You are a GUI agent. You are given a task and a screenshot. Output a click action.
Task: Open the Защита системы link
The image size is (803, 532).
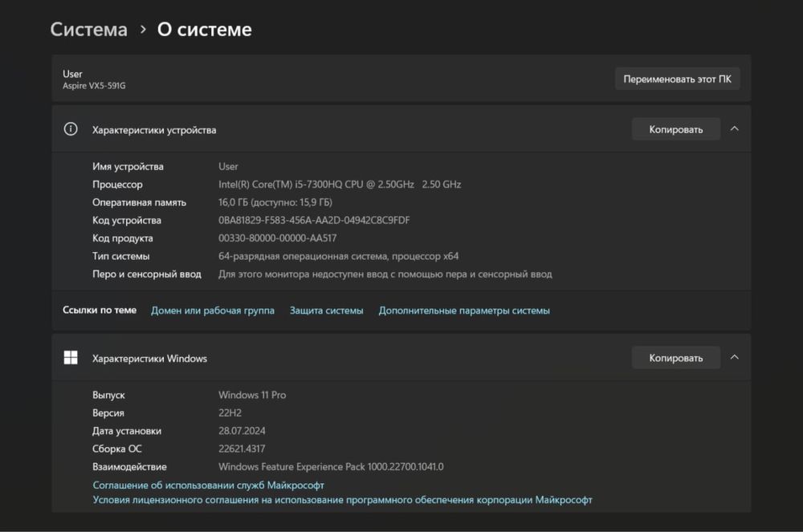pyautogui.click(x=326, y=311)
